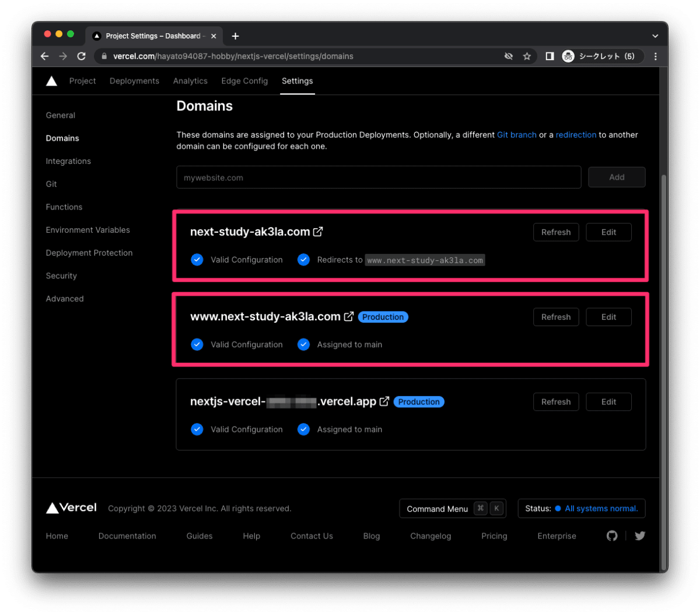This screenshot has width=700, height=615.
Task: Open Deployment Protection in the sidebar
Action: [89, 253]
